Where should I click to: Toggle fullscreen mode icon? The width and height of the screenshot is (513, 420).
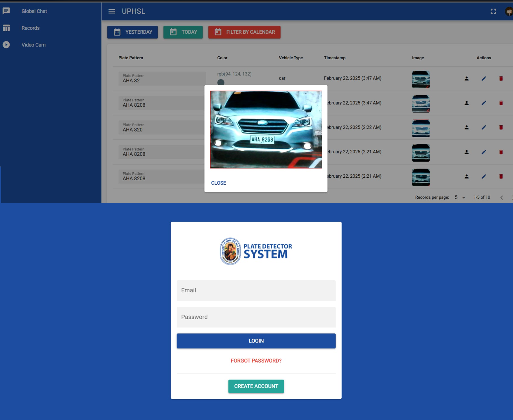[493, 11]
